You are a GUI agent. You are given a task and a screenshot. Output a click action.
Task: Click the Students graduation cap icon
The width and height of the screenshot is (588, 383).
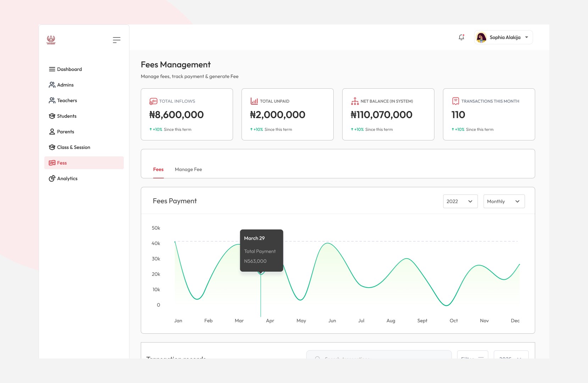click(52, 116)
